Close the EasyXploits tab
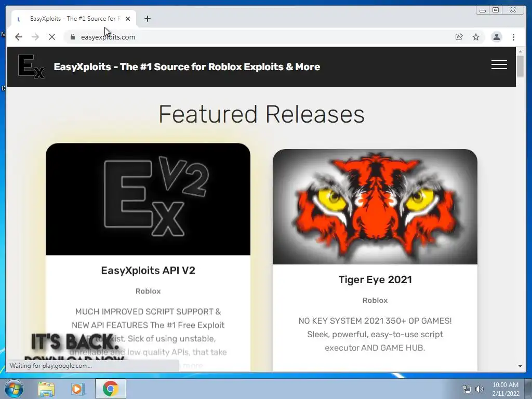The width and height of the screenshot is (532, 399). pos(128,19)
